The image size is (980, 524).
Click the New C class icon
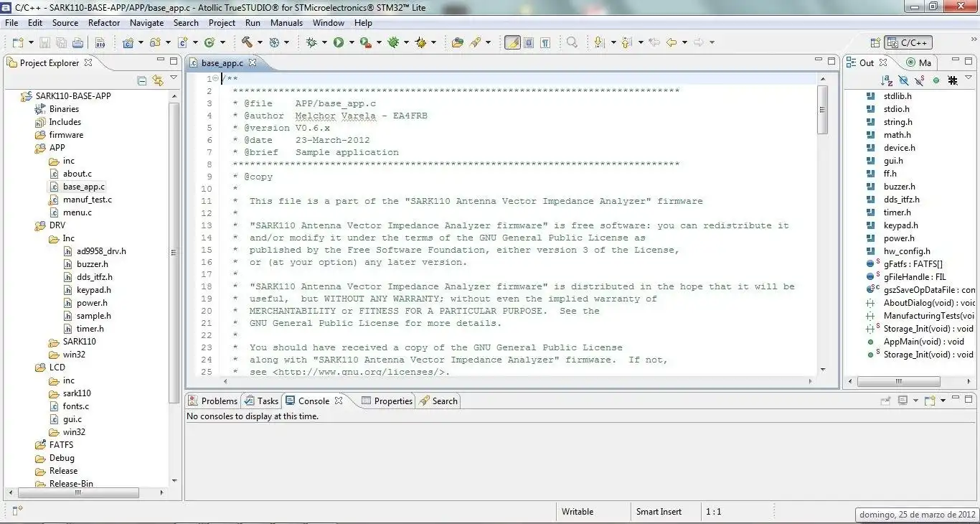(x=209, y=42)
